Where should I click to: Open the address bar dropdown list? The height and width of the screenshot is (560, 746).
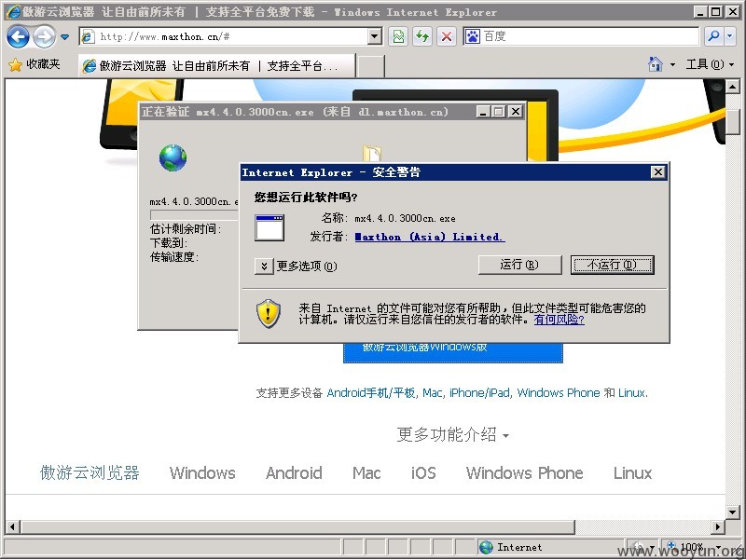tap(376, 36)
